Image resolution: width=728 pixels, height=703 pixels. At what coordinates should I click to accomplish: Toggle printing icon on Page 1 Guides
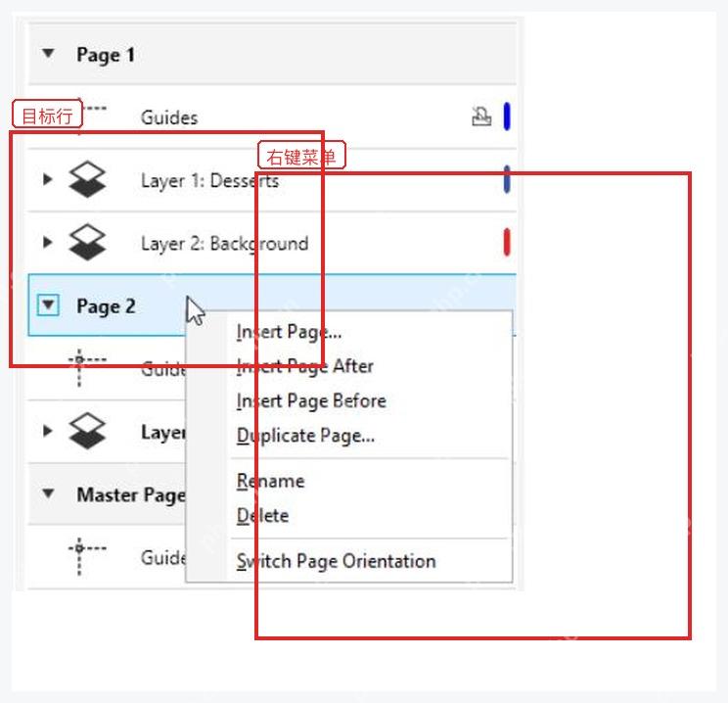pyautogui.click(x=481, y=117)
